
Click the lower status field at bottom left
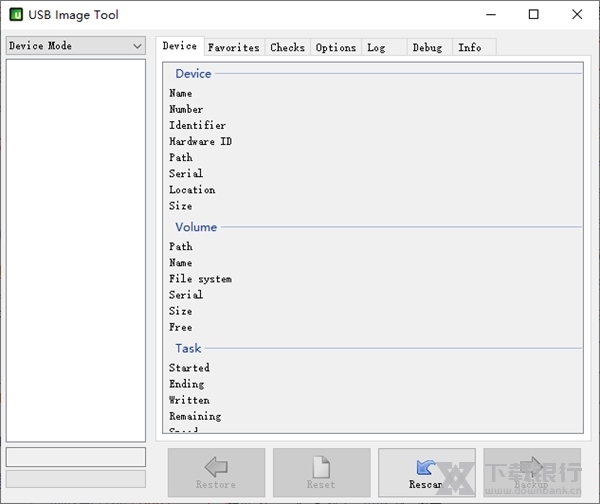pyautogui.click(x=76, y=479)
